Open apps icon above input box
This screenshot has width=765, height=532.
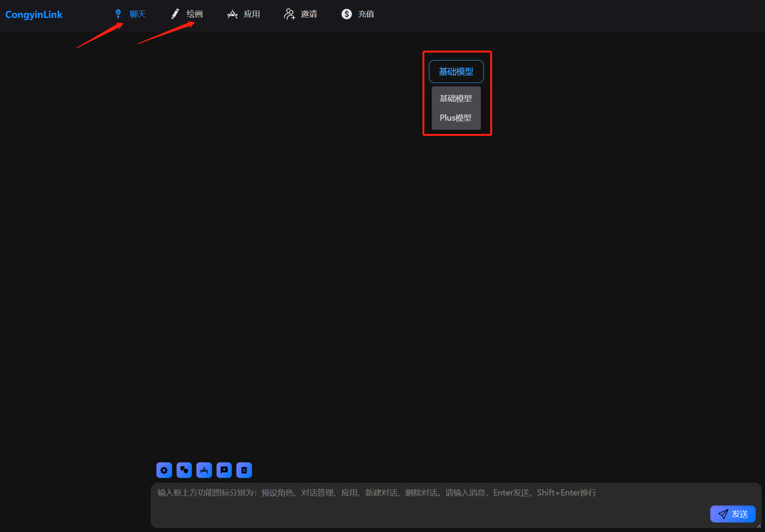click(204, 470)
